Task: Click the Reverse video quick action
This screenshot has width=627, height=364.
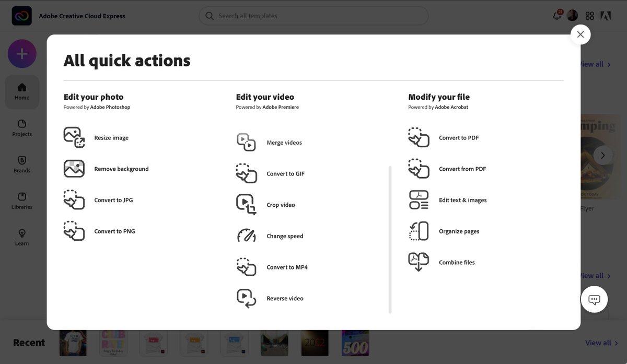Action: click(285, 298)
